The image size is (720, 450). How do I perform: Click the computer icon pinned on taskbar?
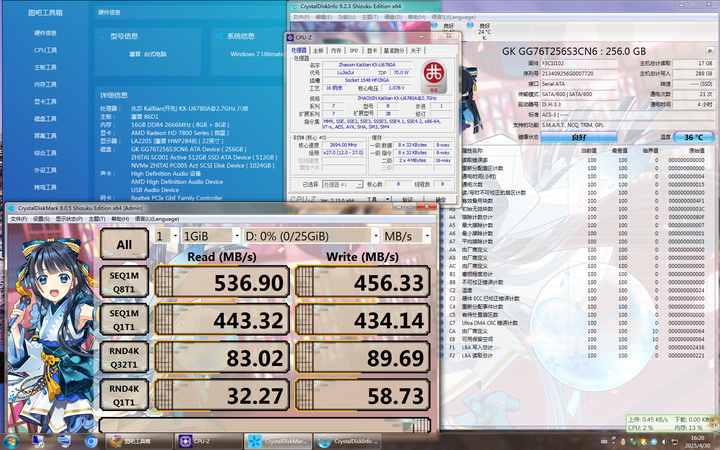(x=38, y=441)
